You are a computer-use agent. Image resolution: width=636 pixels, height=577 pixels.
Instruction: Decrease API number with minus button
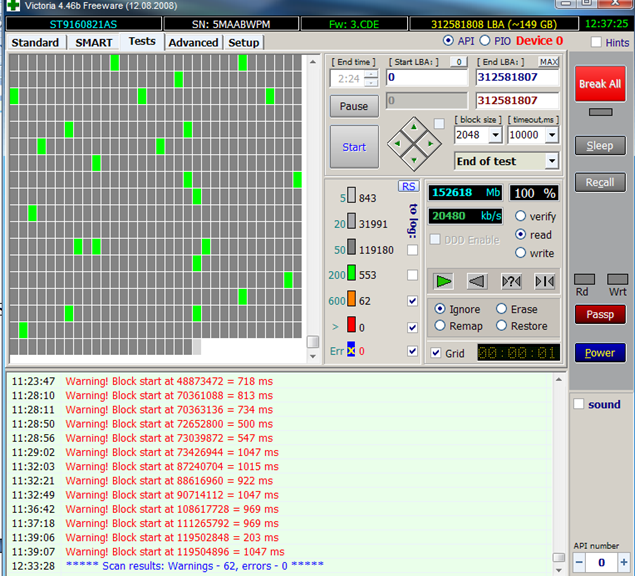pyautogui.click(x=579, y=562)
